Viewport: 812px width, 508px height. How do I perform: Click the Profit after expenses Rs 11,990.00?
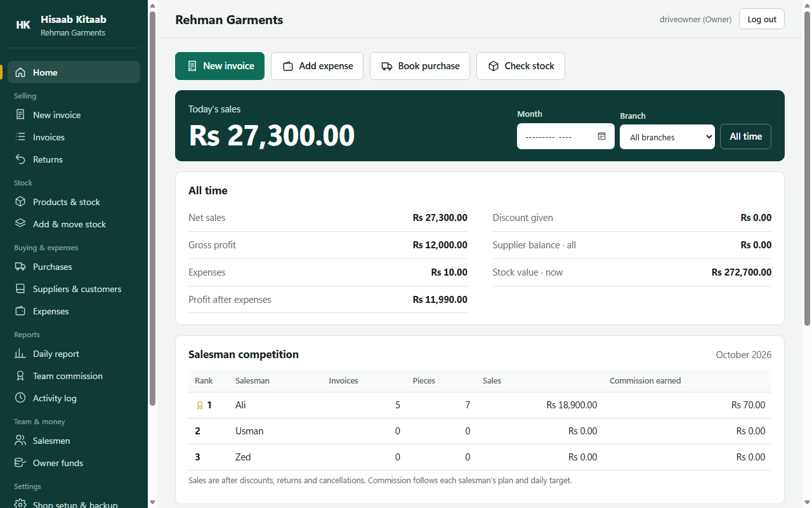coord(440,300)
